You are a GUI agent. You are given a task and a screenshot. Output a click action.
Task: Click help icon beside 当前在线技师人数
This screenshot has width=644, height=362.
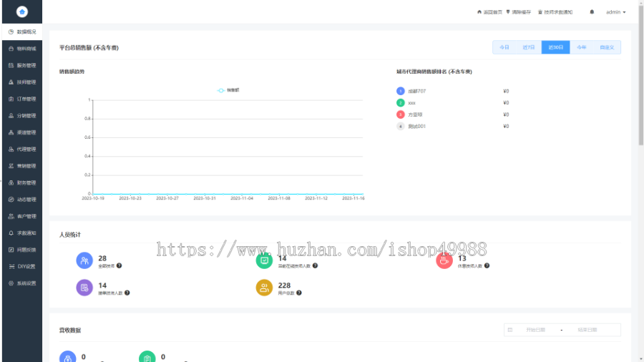(315, 266)
